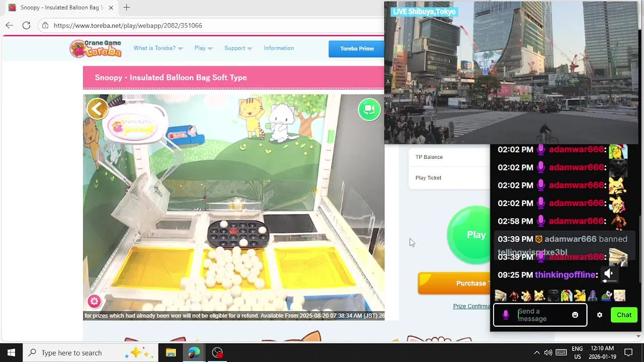The height and width of the screenshot is (362, 644).
Task: Open the Prize Confirmation link
Action: click(x=471, y=306)
